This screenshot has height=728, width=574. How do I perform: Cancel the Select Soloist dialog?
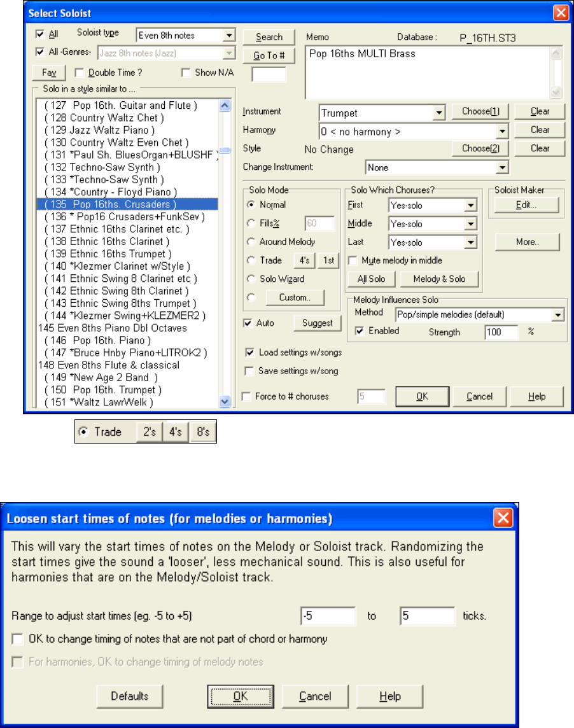coord(479,396)
